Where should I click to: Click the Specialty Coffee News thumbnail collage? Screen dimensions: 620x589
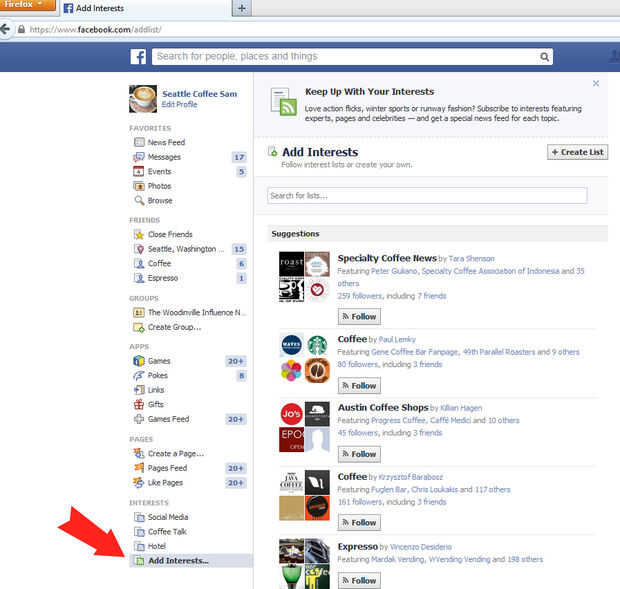tap(304, 277)
